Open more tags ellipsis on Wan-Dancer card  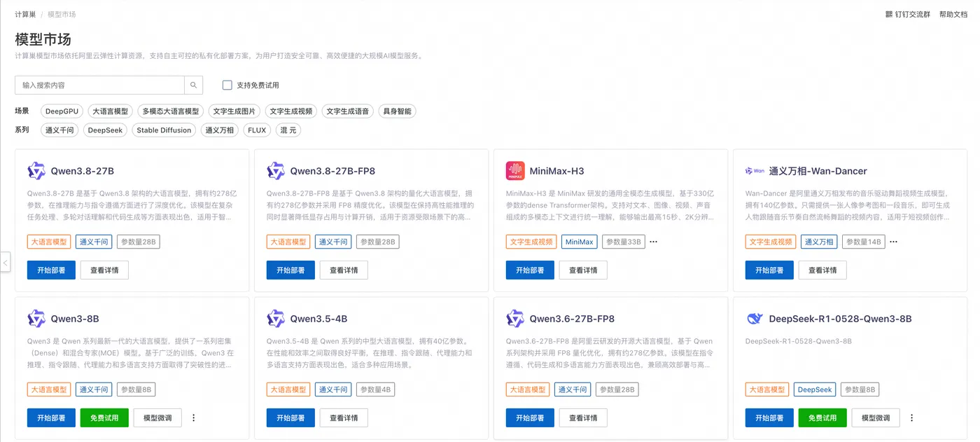coord(893,242)
